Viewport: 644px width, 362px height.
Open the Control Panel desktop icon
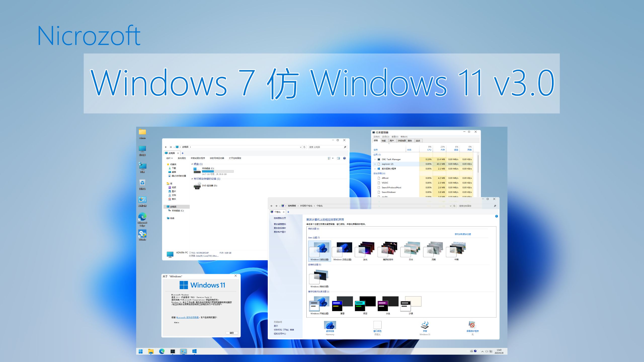click(x=142, y=201)
